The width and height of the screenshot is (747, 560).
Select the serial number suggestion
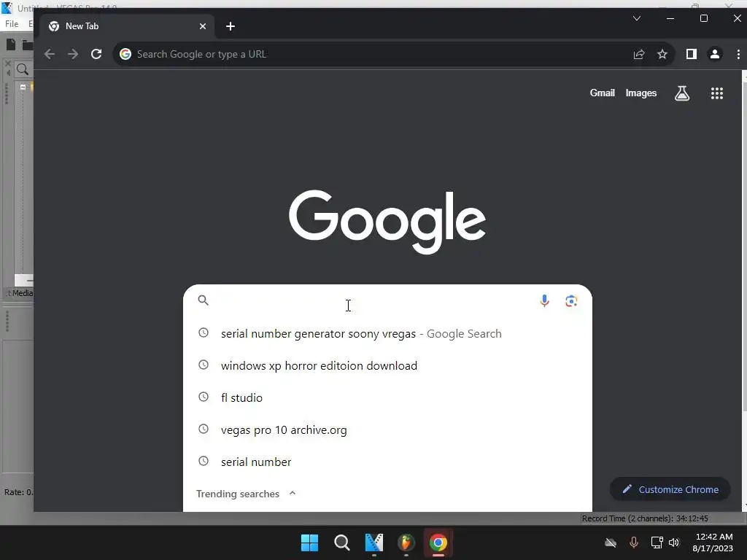pos(387,462)
